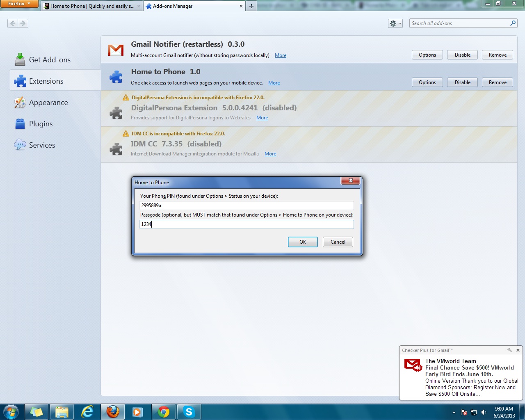Open a new tab with plus button
The width and height of the screenshot is (525, 420).
click(x=251, y=6)
